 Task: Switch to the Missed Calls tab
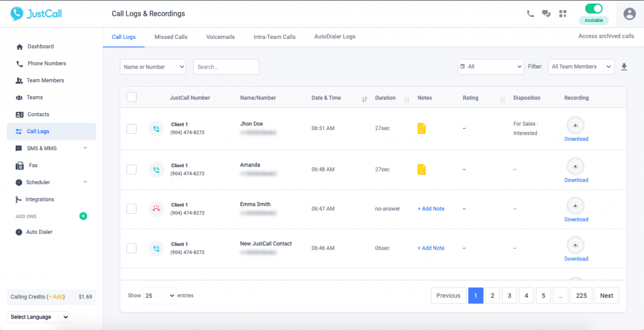(x=171, y=36)
